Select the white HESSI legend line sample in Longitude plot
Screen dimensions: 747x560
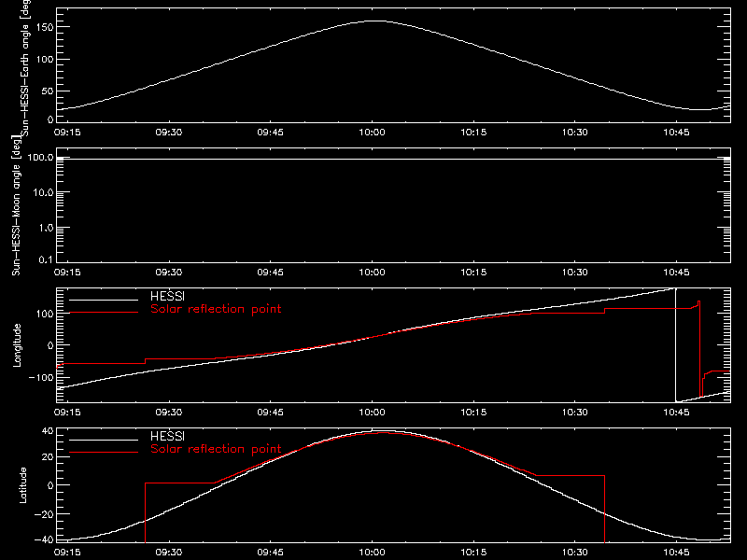[x=104, y=300]
